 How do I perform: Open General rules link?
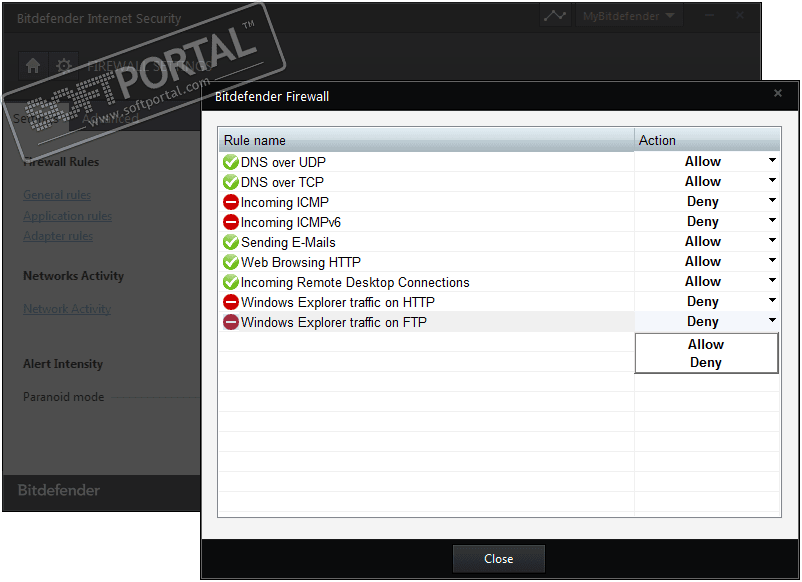point(57,195)
